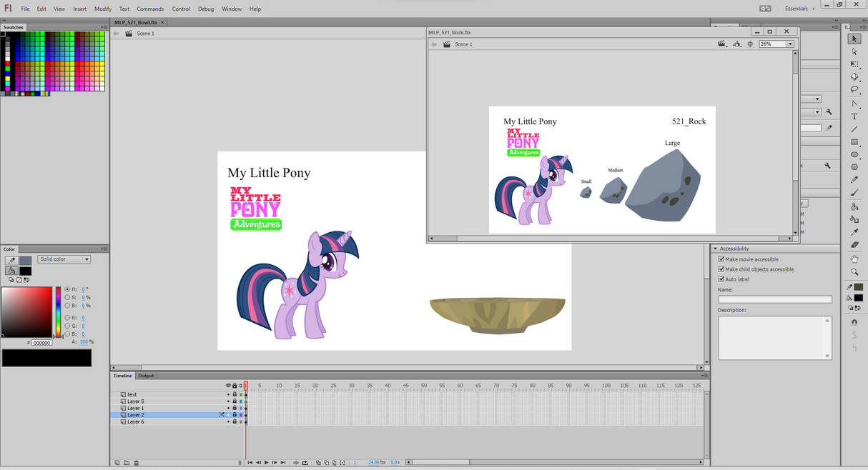Pick a color in the red gradient field
868x470 pixels.
click(x=26, y=311)
